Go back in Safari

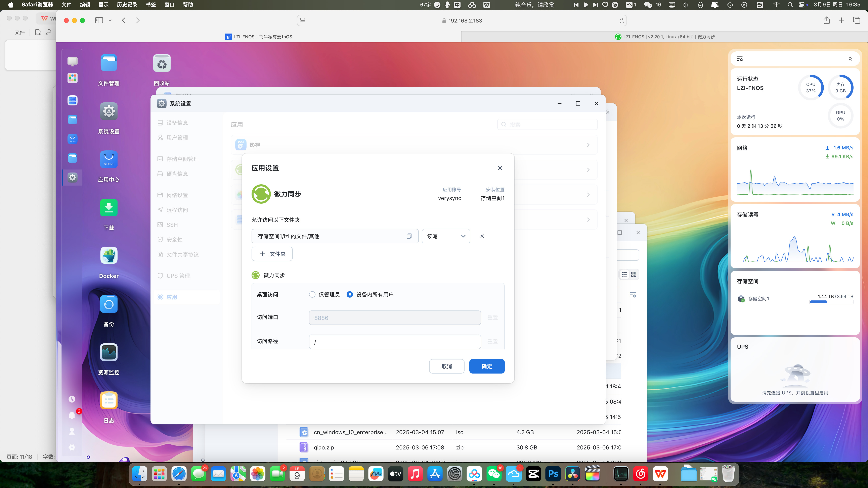124,20
